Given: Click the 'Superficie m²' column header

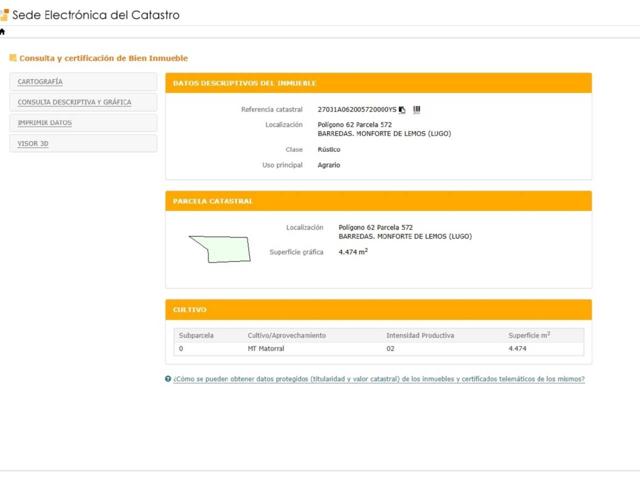Looking at the screenshot, I should [x=529, y=335].
